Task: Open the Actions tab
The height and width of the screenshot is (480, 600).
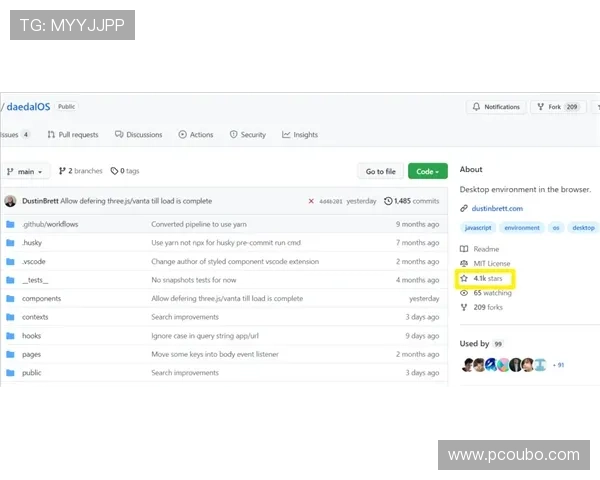Action: click(196, 135)
